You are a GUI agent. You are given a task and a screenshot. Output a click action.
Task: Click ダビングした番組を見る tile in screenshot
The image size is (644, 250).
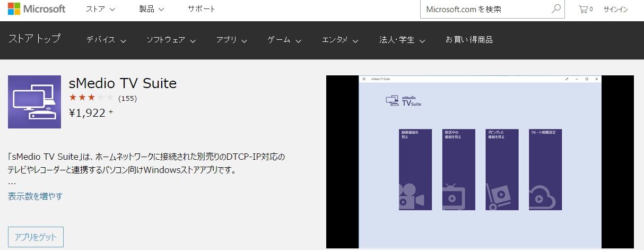pyautogui.click(x=502, y=169)
